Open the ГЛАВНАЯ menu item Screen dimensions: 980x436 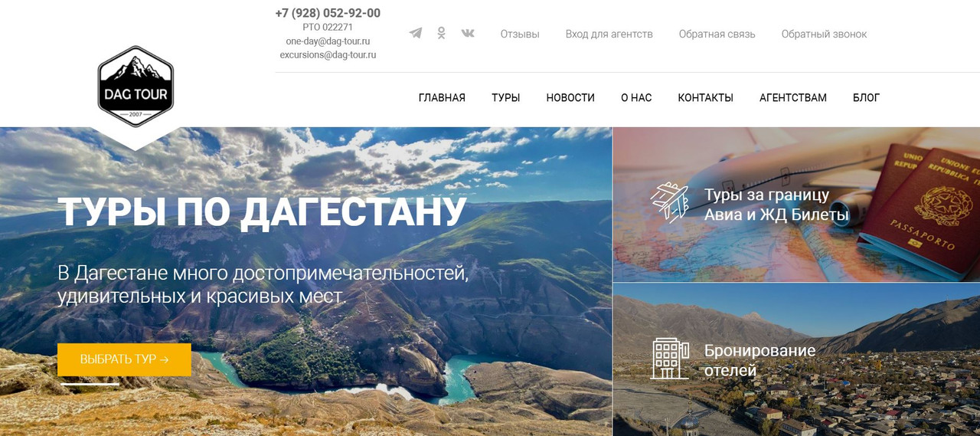pos(442,98)
